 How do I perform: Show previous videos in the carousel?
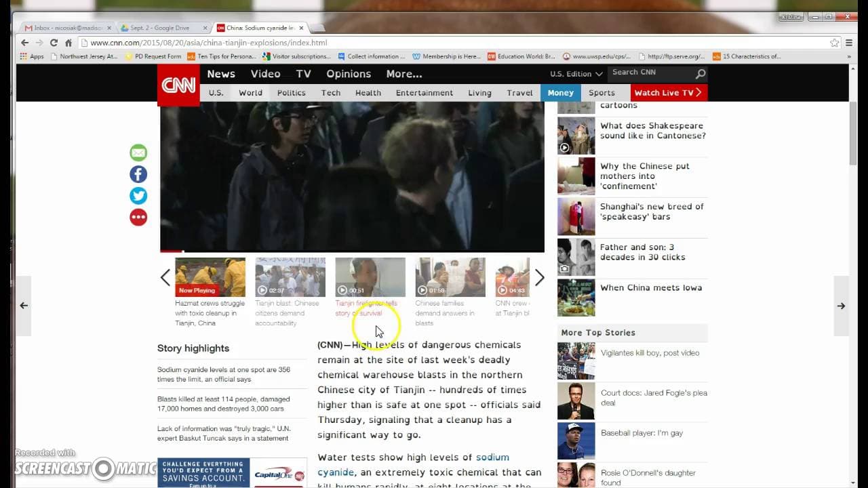pos(165,277)
